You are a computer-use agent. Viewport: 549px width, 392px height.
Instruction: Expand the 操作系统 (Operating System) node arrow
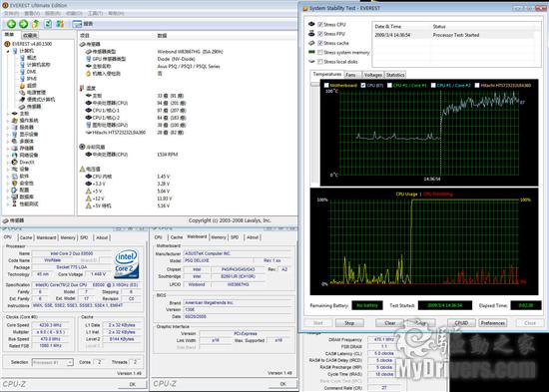click(x=8, y=121)
